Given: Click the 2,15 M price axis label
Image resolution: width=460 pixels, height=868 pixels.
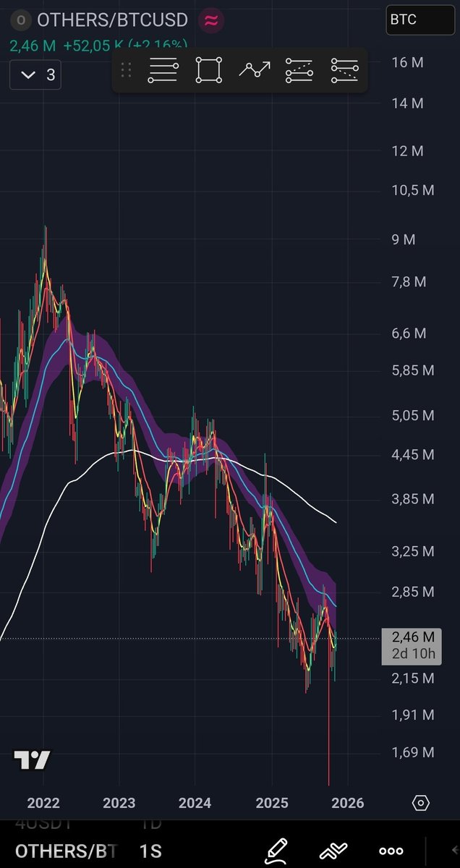Looking at the screenshot, I should [x=413, y=678].
